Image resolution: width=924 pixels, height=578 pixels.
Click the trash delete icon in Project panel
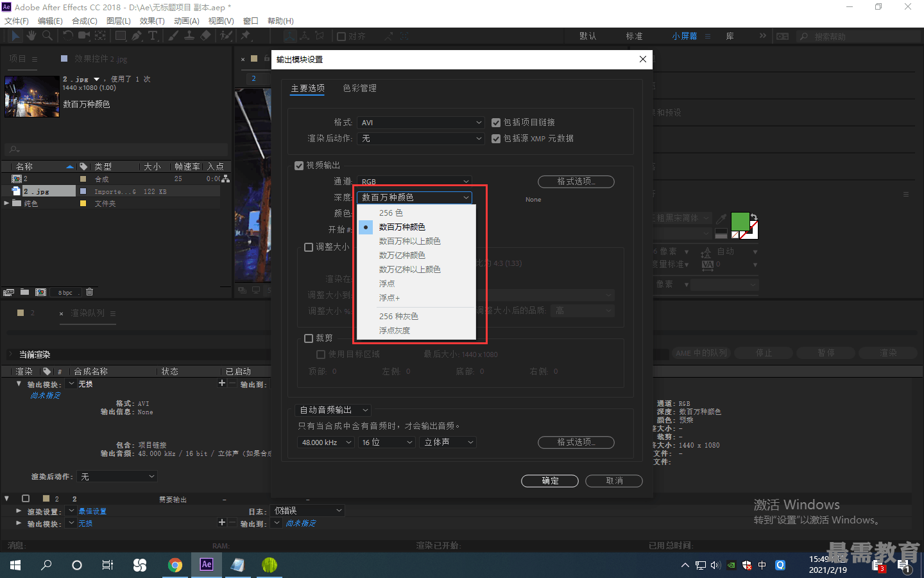click(x=90, y=292)
